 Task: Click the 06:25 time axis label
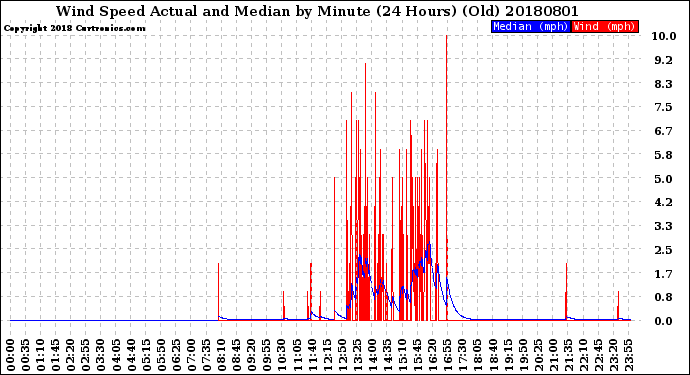(176, 355)
